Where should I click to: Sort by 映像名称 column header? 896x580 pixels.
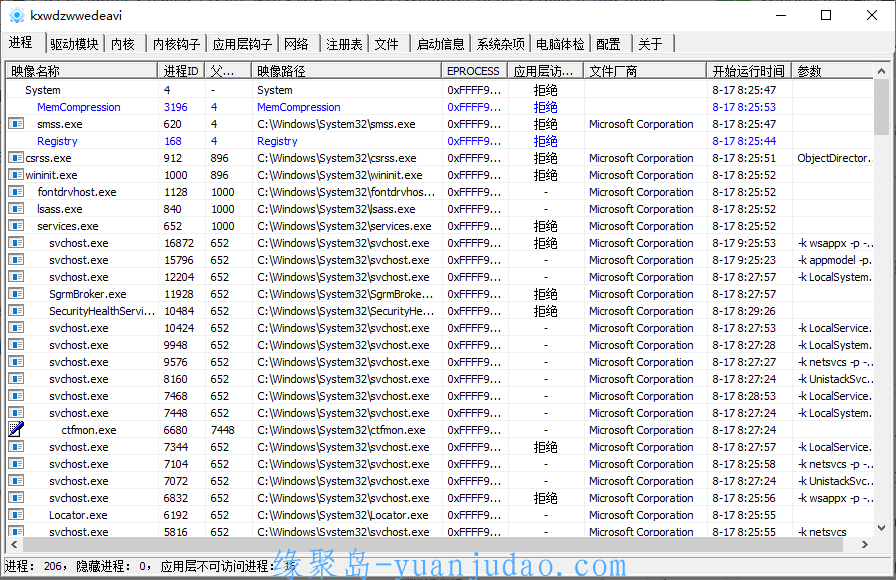[82, 71]
